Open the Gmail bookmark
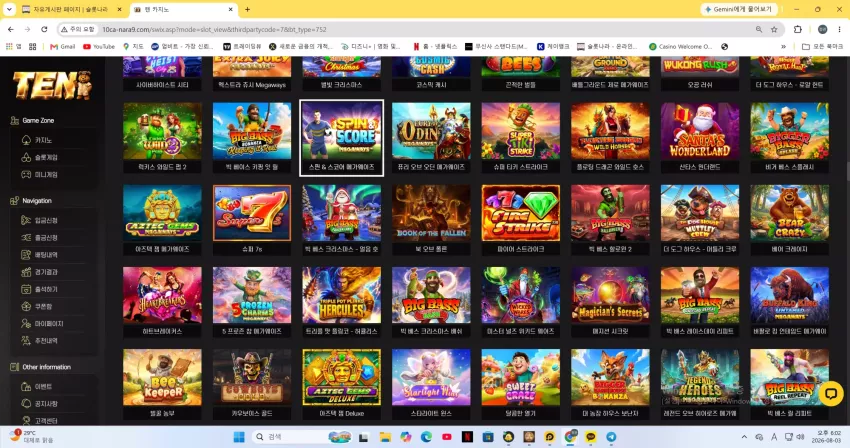This screenshot has height=448, width=850. (63, 47)
